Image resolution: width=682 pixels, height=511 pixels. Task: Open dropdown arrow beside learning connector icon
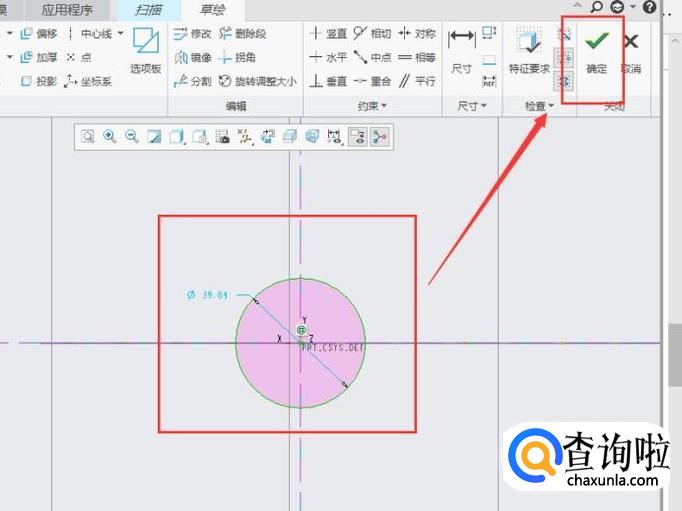633,7
